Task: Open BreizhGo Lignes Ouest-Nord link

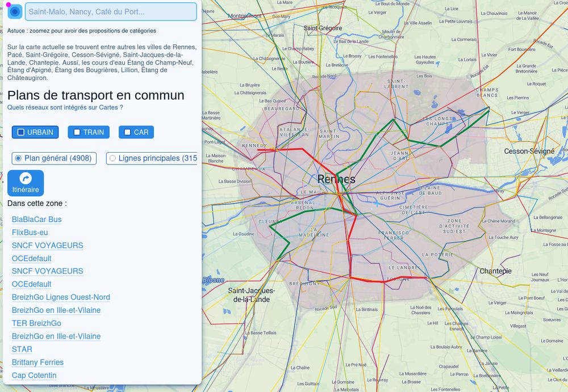Action: 61,297
